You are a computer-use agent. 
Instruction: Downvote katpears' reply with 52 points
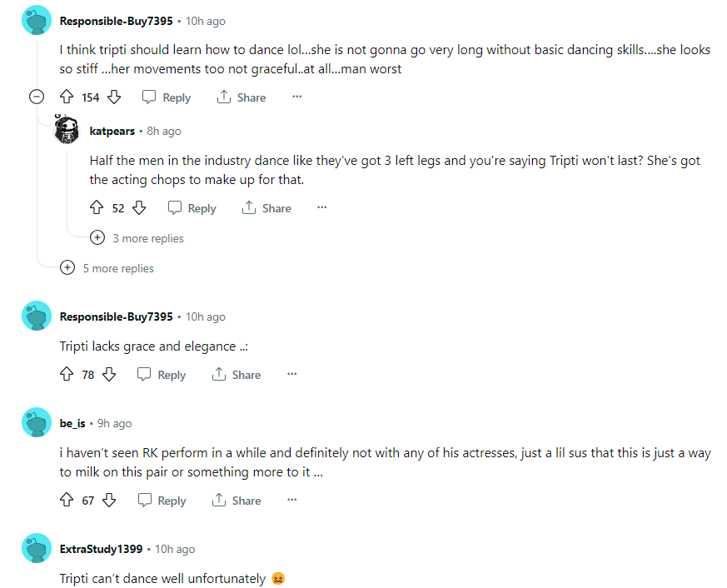pyautogui.click(x=140, y=208)
